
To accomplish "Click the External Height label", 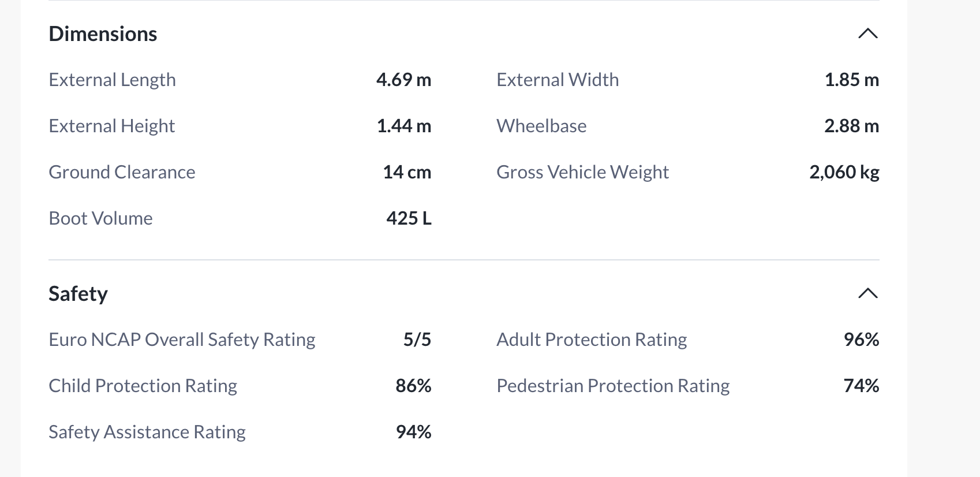I will pyautogui.click(x=111, y=126).
